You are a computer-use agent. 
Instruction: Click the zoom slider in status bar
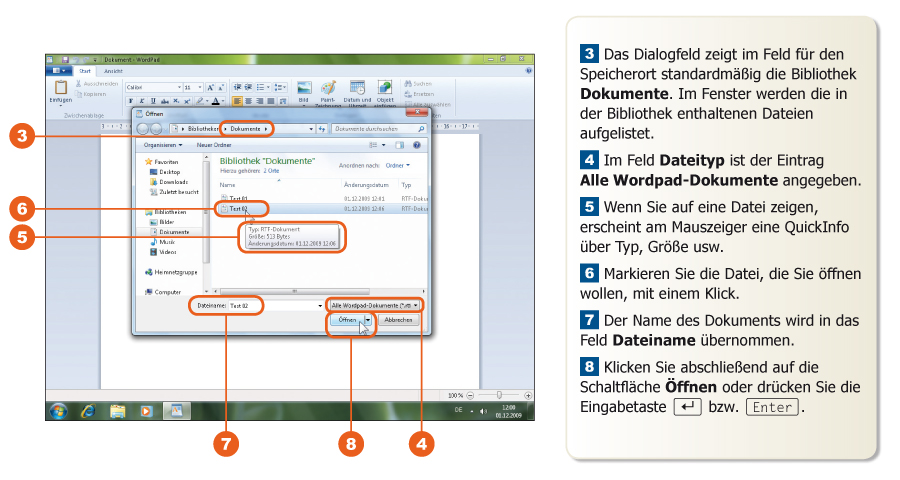point(498,396)
